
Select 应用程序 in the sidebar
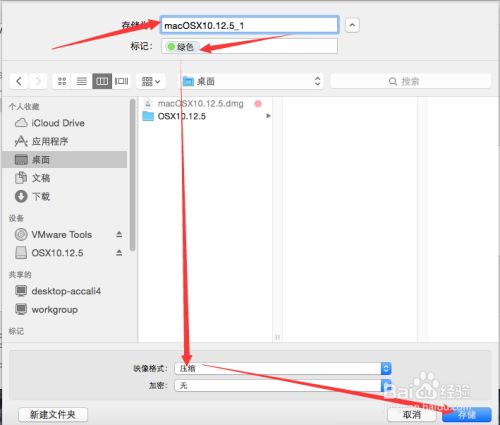(x=65, y=141)
